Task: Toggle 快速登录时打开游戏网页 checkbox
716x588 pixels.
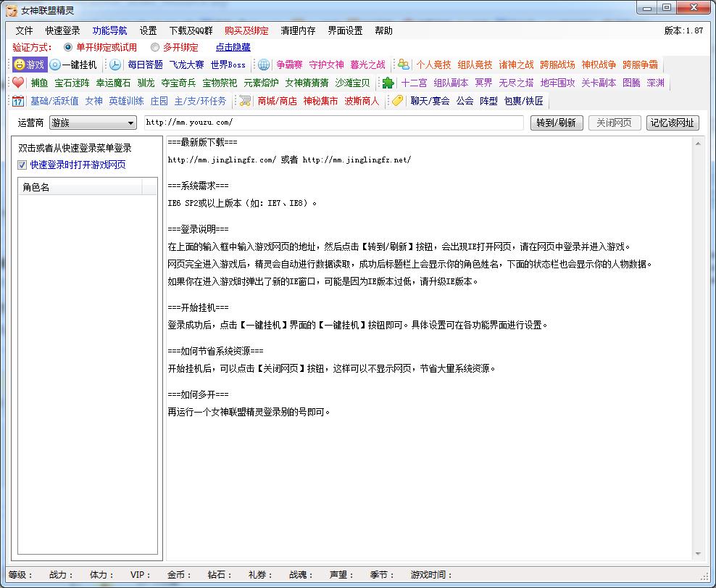Action: point(22,165)
